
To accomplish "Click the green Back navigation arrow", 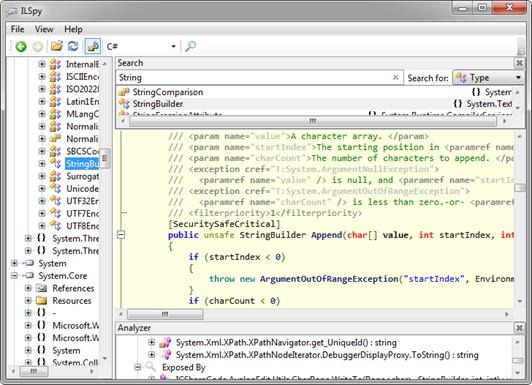I will [21, 46].
